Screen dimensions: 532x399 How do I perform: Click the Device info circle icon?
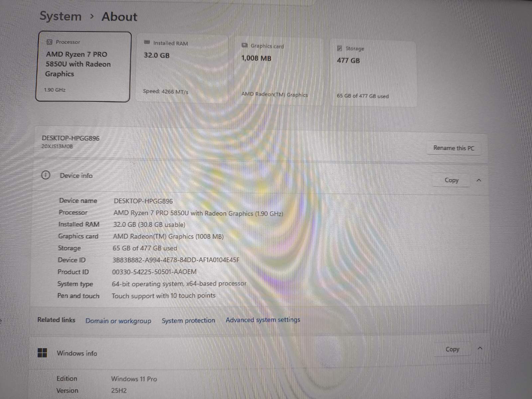click(x=46, y=175)
